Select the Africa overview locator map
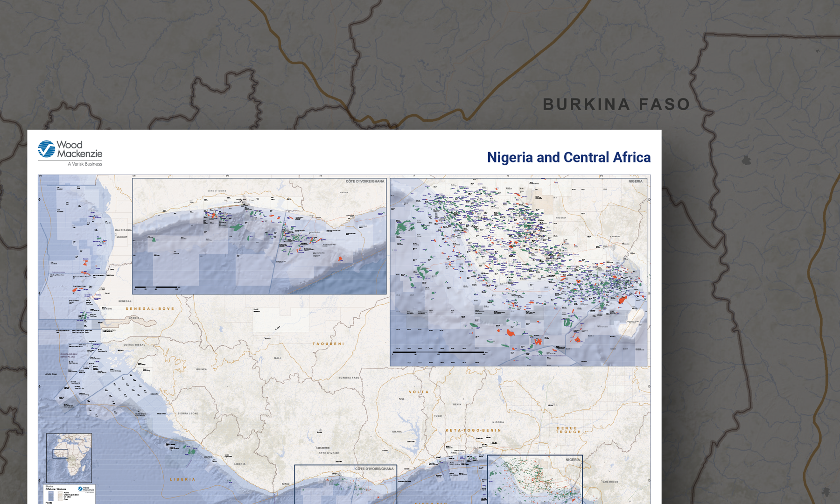 tap(69, 458)
